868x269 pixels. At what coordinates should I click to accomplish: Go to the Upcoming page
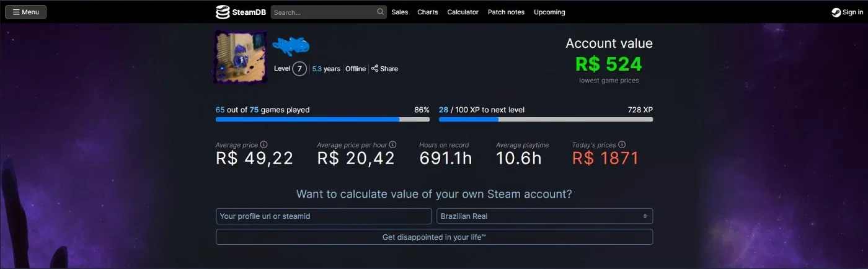549,12
